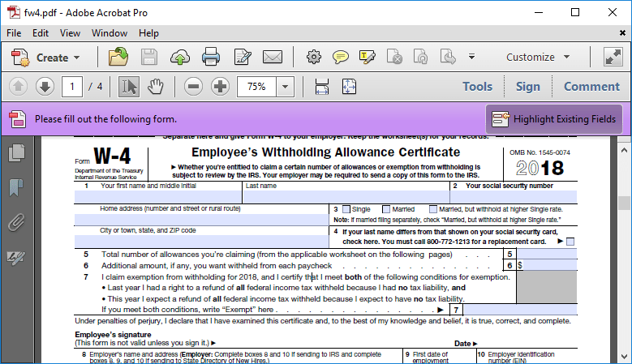Viewport: 632px width, 364px height.
Task: Close the document with the menu bar X
Action: pyautogui.click(x=622, y=33)
